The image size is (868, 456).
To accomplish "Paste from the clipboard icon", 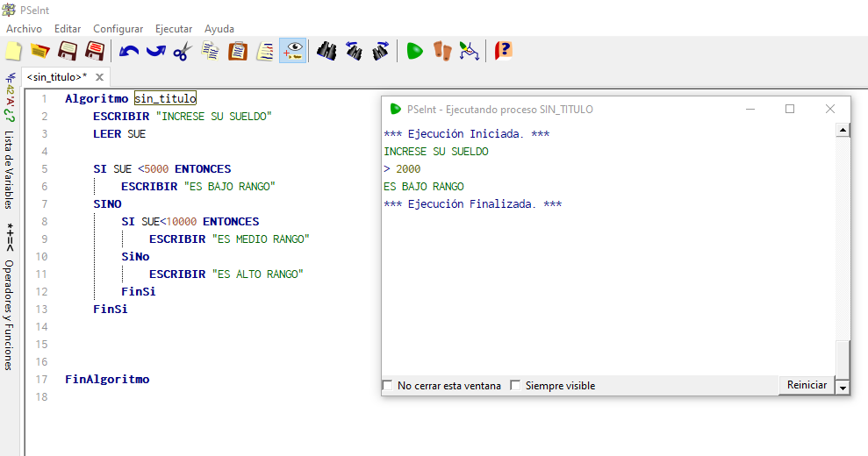I will click(238, 52).
